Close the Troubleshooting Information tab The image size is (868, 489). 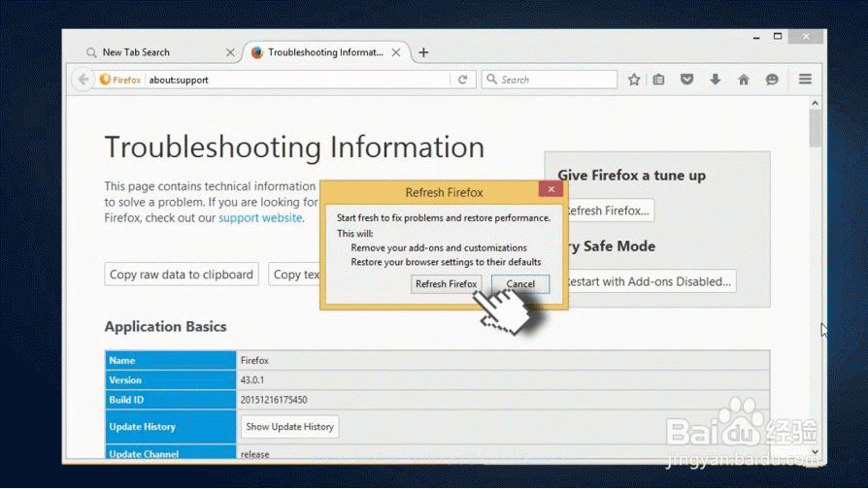click(x=396, y=52)
